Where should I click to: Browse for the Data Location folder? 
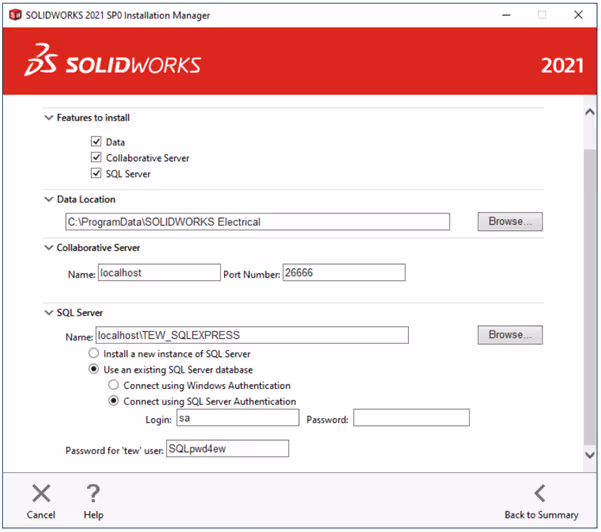click(510, 222)
